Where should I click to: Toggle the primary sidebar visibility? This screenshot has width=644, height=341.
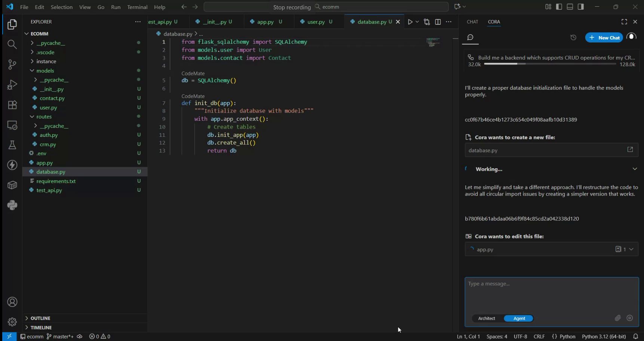[559, 6]
